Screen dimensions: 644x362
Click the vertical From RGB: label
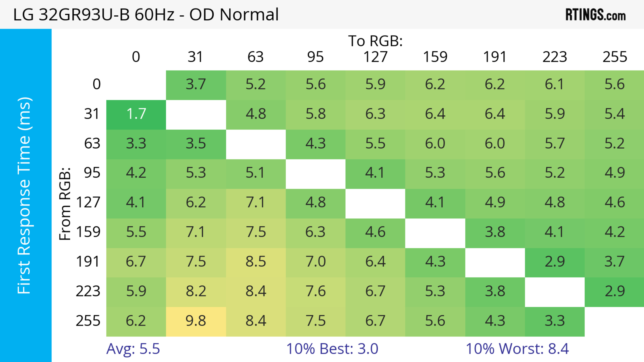pos(65,204)
